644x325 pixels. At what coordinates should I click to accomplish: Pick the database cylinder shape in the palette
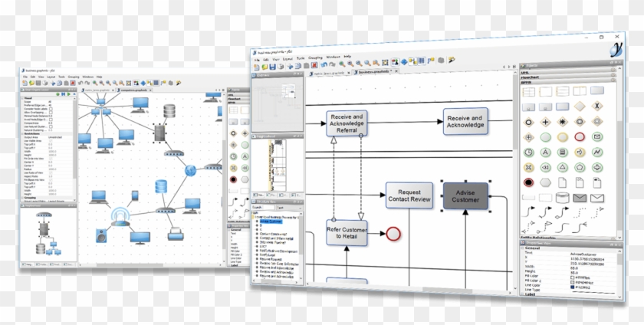click(563, 199)
